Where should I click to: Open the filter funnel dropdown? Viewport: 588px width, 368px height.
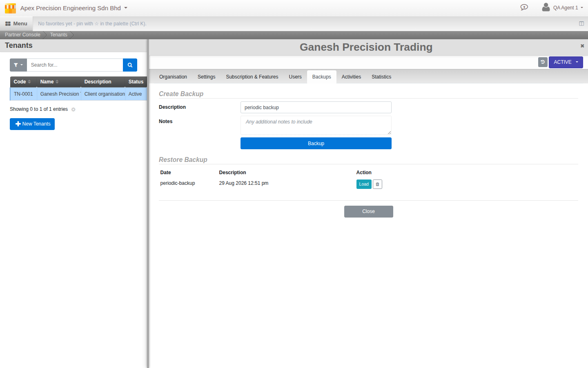[18, 65]
